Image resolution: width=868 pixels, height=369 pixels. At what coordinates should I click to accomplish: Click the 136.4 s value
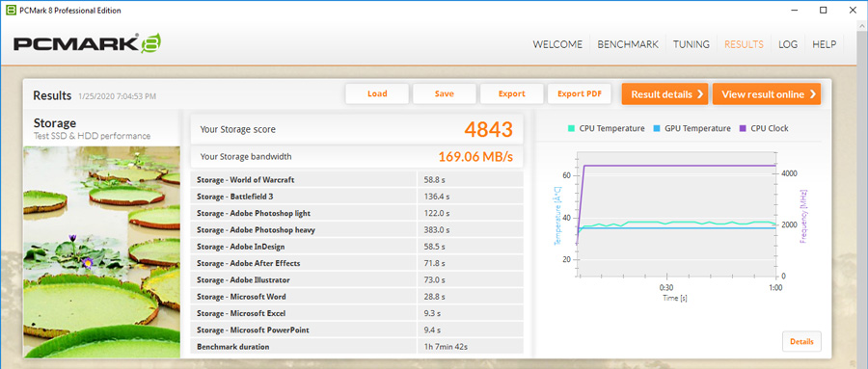point(436,197)
